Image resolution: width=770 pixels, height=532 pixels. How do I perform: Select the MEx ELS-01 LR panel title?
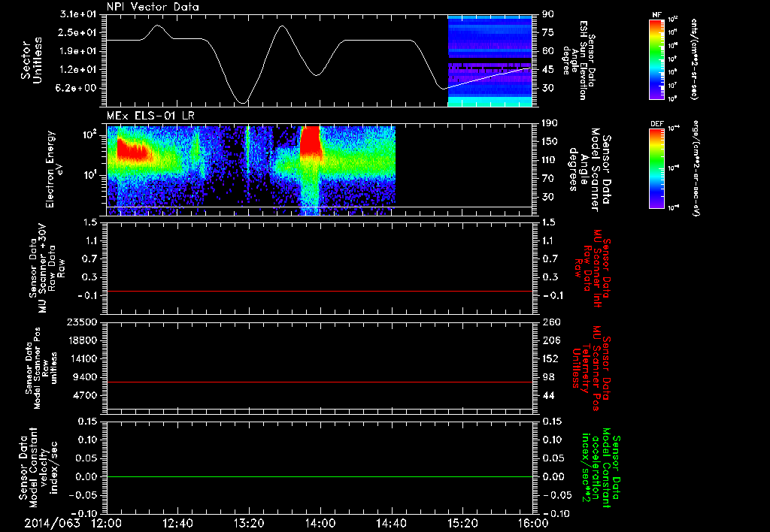pos(150,116)
